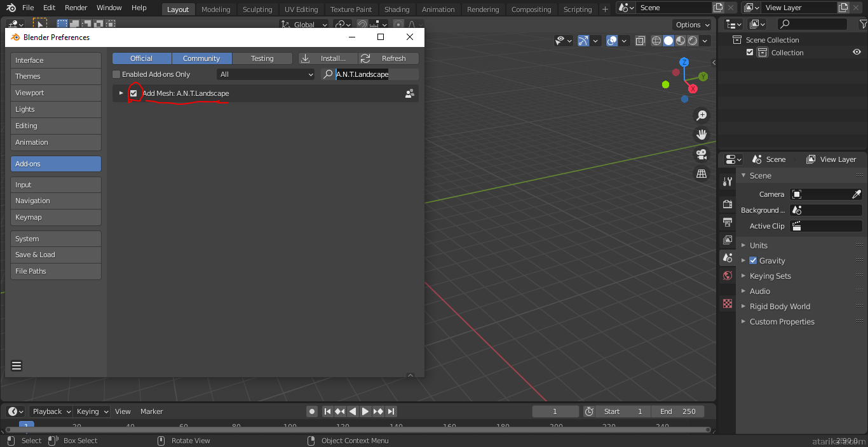
Task: Click the Refresh add-ons button
Action: (388, 58)
